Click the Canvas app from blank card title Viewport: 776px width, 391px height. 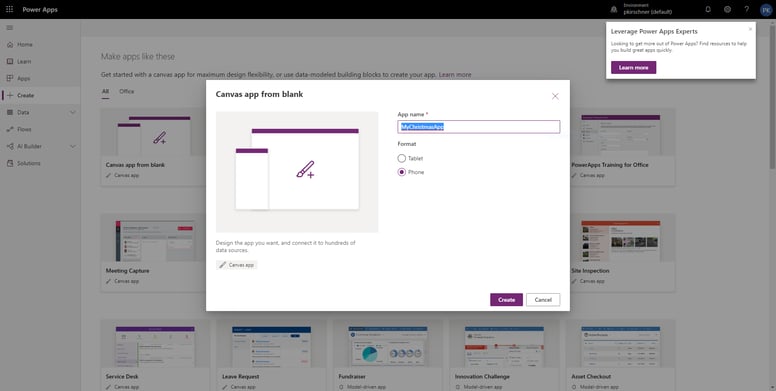(x=136, y=165)
